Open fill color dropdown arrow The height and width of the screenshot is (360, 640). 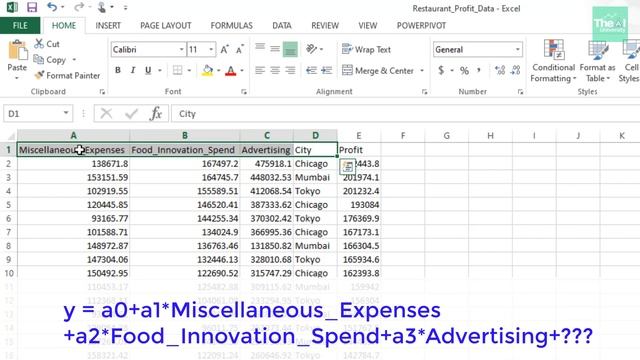click(x=219, y=71)
